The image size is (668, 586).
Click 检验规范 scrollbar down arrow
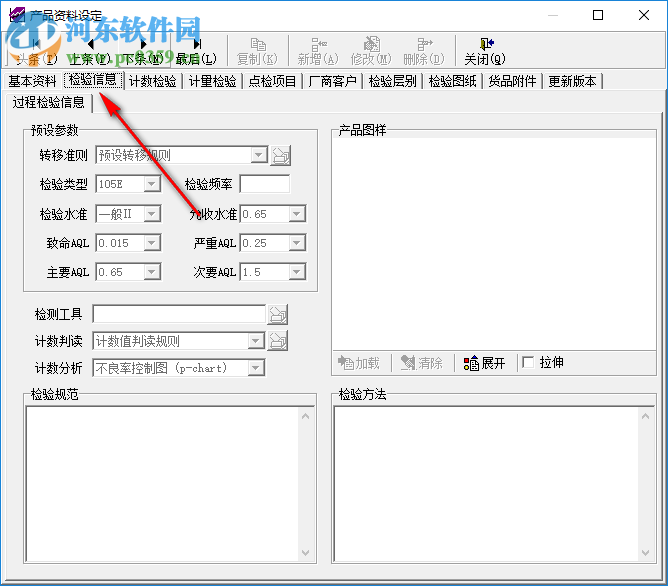305,553
